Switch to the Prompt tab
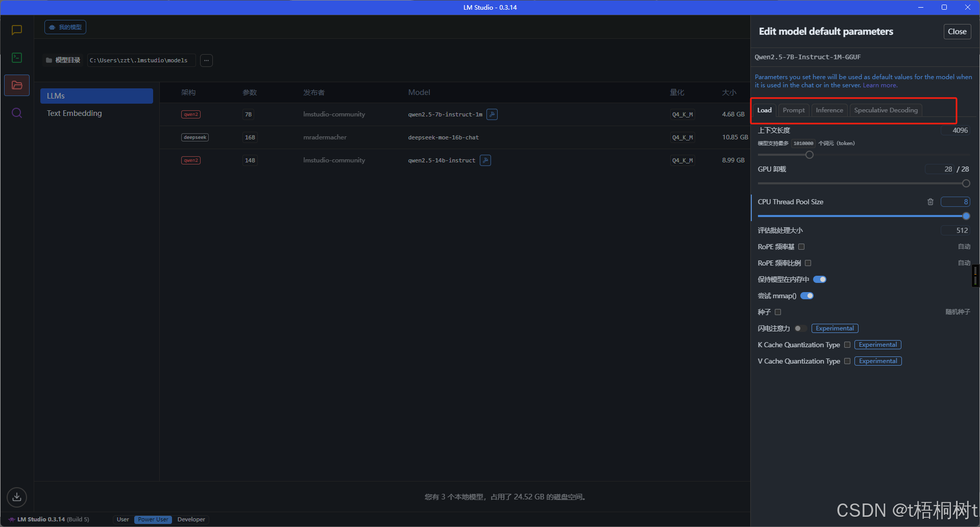The image size is (980, 527). click(794, 110)
